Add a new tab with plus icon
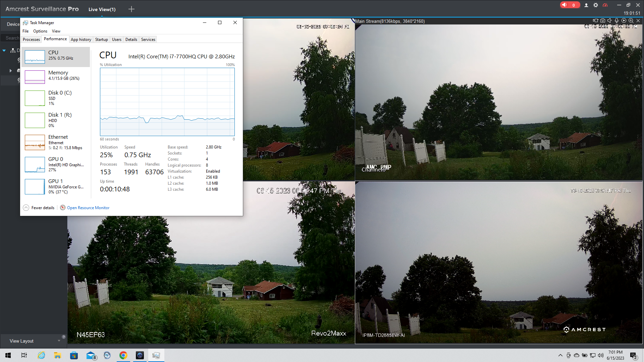This screenshot has width=644, height=362. pyautogui.click(x=131, y=9)
